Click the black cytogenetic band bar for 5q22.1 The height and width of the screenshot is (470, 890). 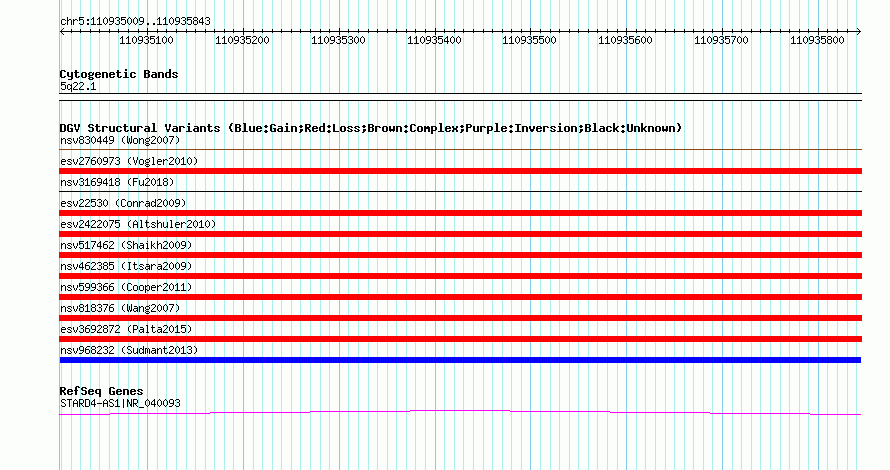pyautogui.click(x=460, y=97)
